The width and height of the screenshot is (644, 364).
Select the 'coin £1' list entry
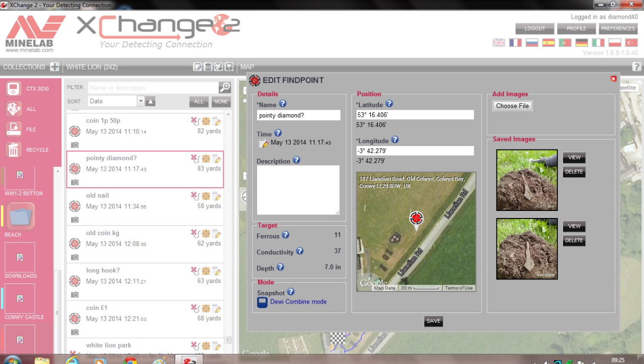point(145,319)
